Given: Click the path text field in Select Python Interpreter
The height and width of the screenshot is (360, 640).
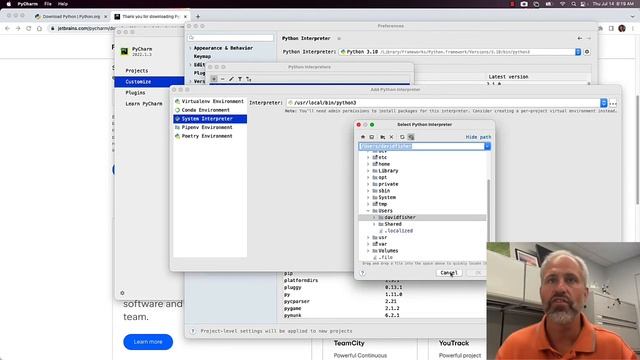Looking at the screenshot, I should click(422, 146).
